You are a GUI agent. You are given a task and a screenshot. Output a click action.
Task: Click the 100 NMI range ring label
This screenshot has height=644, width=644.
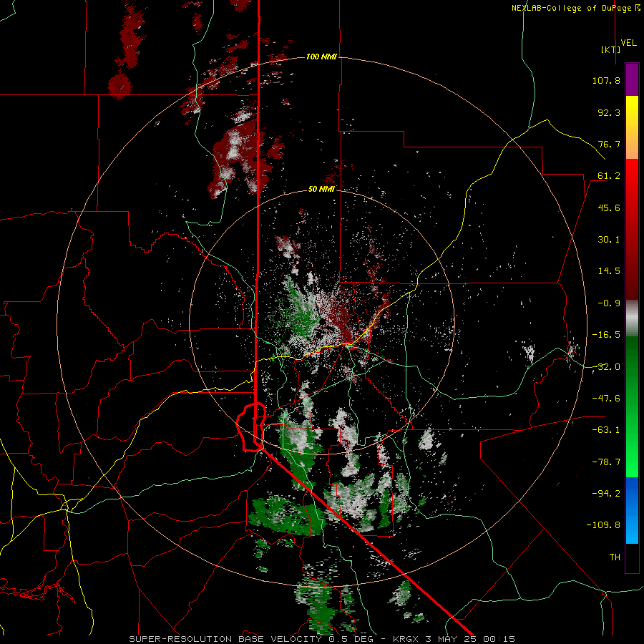click(x=321, y=57)
